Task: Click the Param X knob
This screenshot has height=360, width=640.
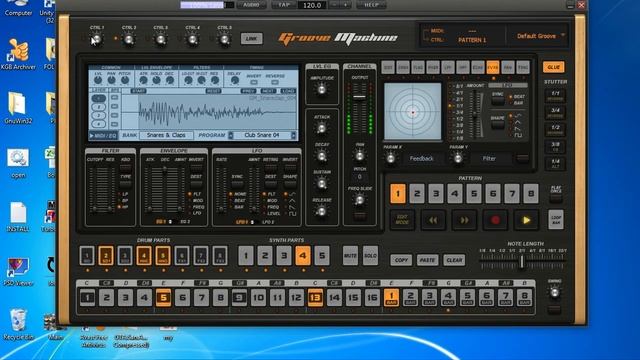Action: (x=391, y=158)
